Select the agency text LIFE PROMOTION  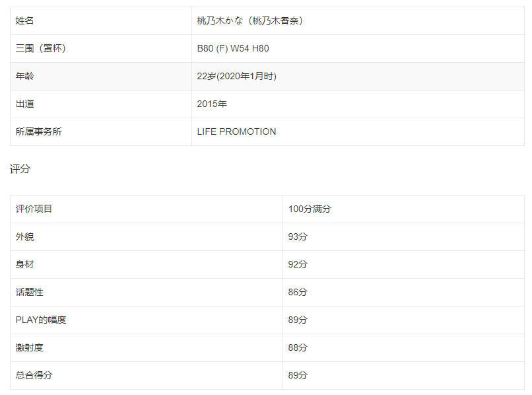click(236, 131)
